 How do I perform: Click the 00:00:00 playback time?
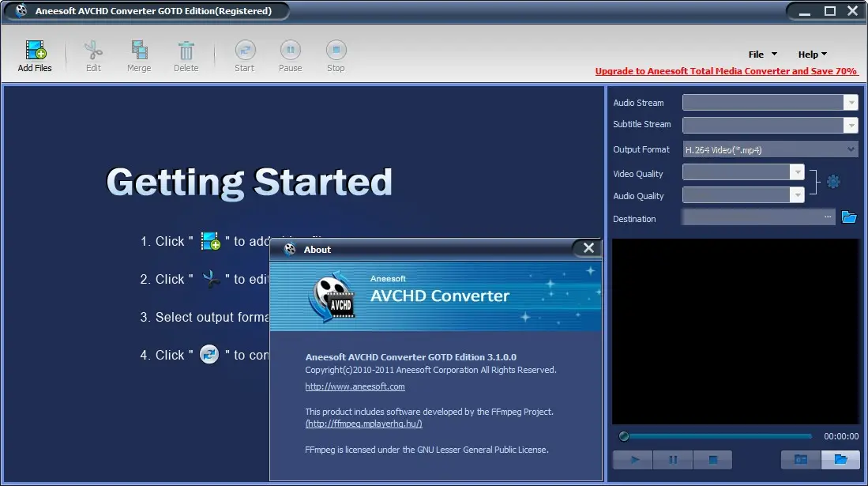pos(841,437)
